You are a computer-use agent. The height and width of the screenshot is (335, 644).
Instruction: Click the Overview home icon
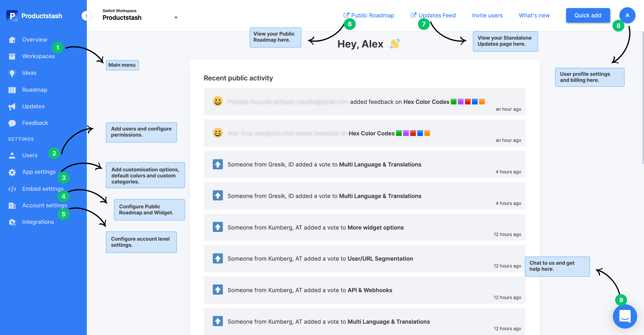click(x=12, y=40)
